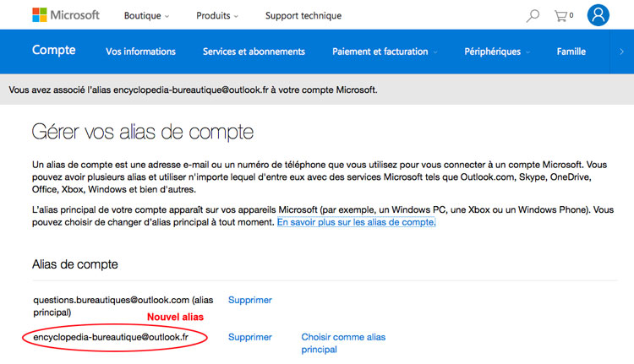Select the encyclopedia-bureautique@outlook.fr alias text
634x364 pixels.
tap(110, 337)
